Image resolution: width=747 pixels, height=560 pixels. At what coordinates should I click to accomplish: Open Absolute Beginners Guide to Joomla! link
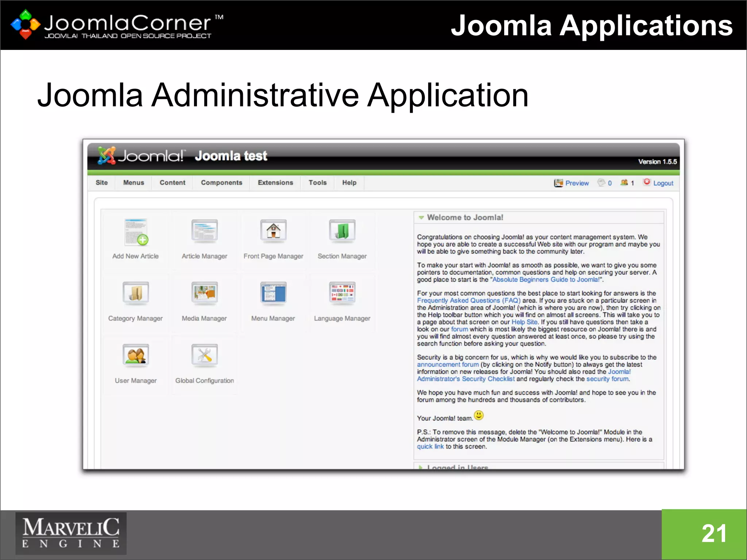click(546, 280)
